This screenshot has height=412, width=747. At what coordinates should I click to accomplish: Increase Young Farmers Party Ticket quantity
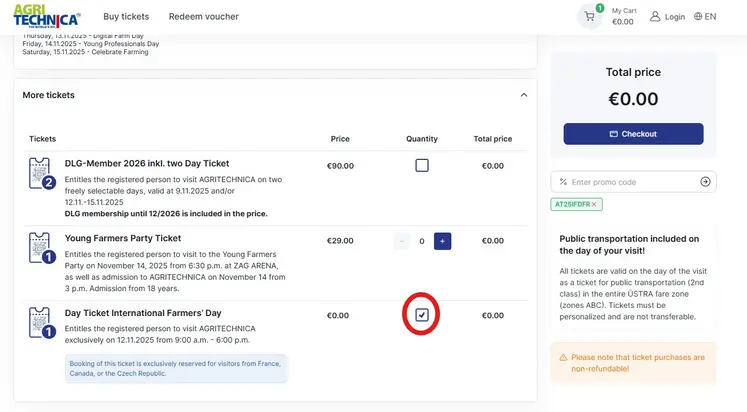click(x=442, y=241)
